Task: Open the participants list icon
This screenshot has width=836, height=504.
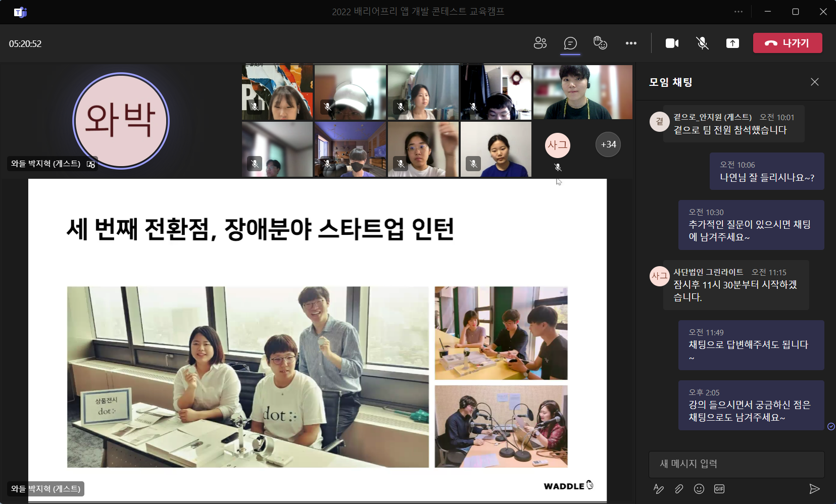Action: (540, 43)
